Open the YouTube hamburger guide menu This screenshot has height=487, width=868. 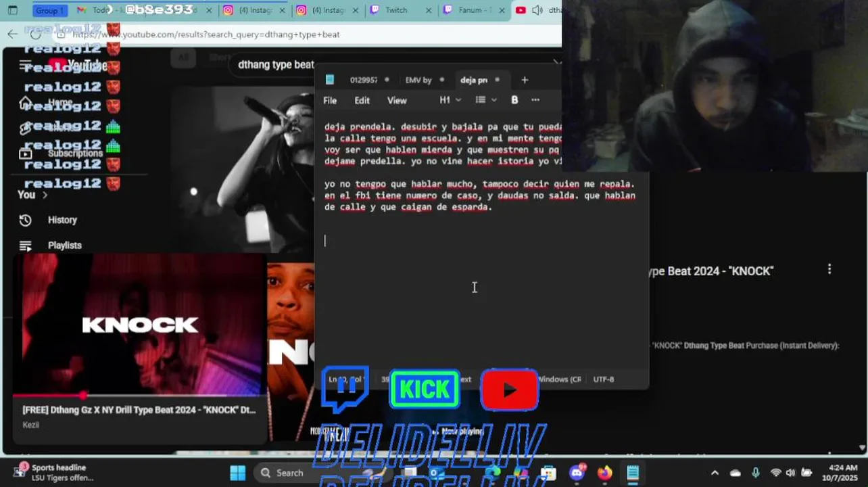pyautogui.click(x=26, y=65)
